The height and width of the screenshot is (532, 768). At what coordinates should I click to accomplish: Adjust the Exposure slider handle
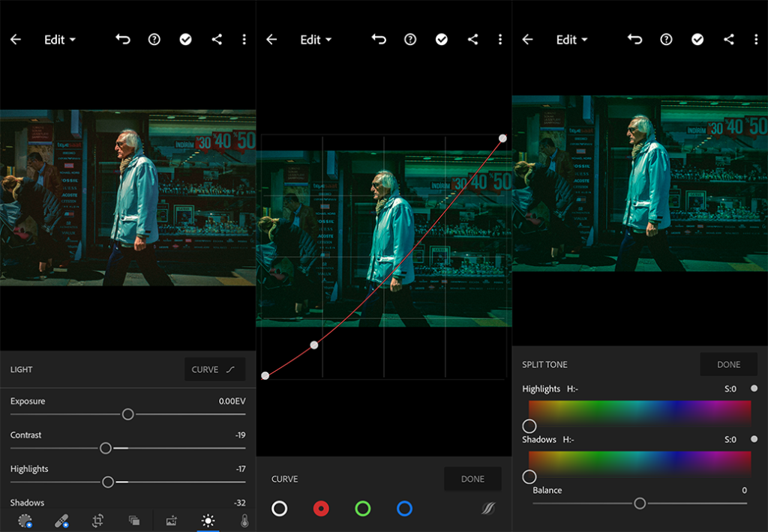(127, 414)
